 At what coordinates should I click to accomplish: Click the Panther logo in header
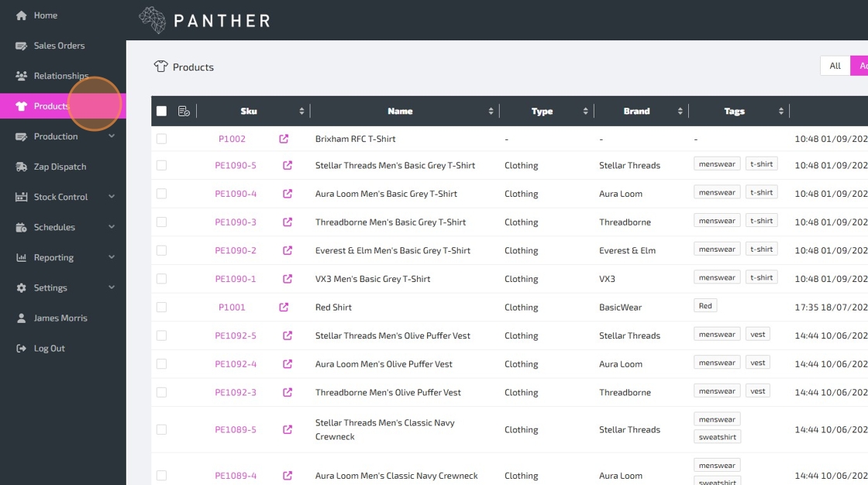[205, 20]
